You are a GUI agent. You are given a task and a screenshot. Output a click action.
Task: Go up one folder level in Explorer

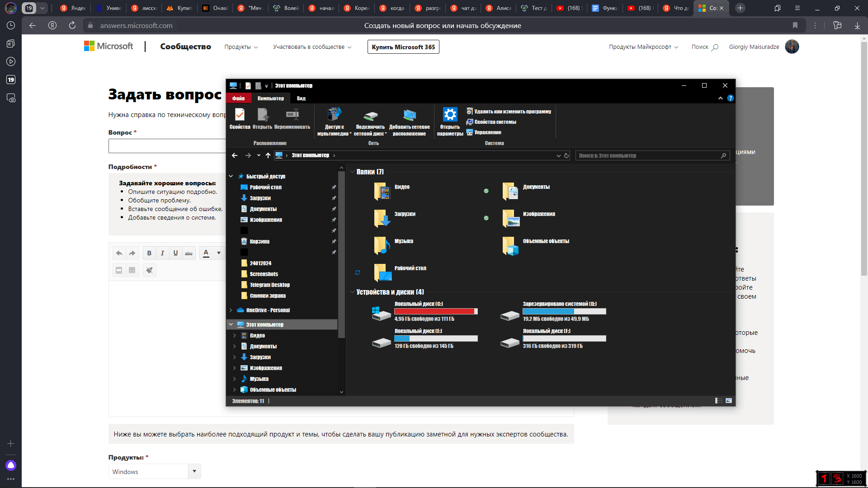268,155
